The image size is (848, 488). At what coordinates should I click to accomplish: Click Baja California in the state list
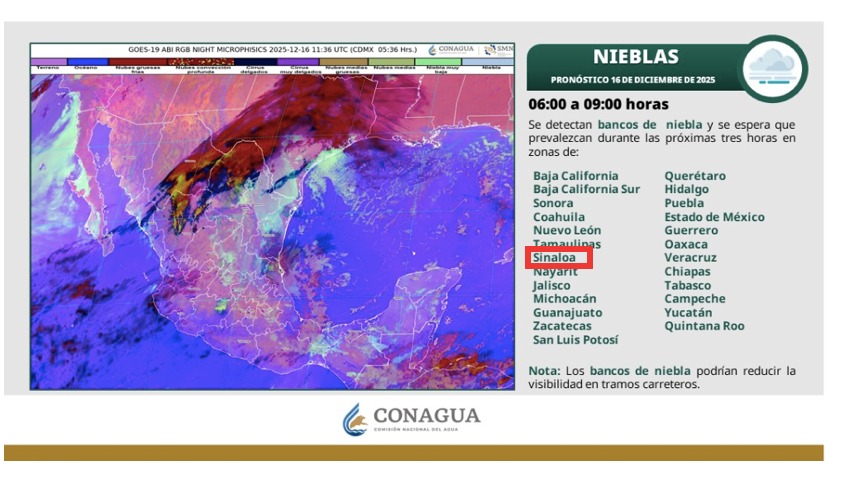[575, 176]
